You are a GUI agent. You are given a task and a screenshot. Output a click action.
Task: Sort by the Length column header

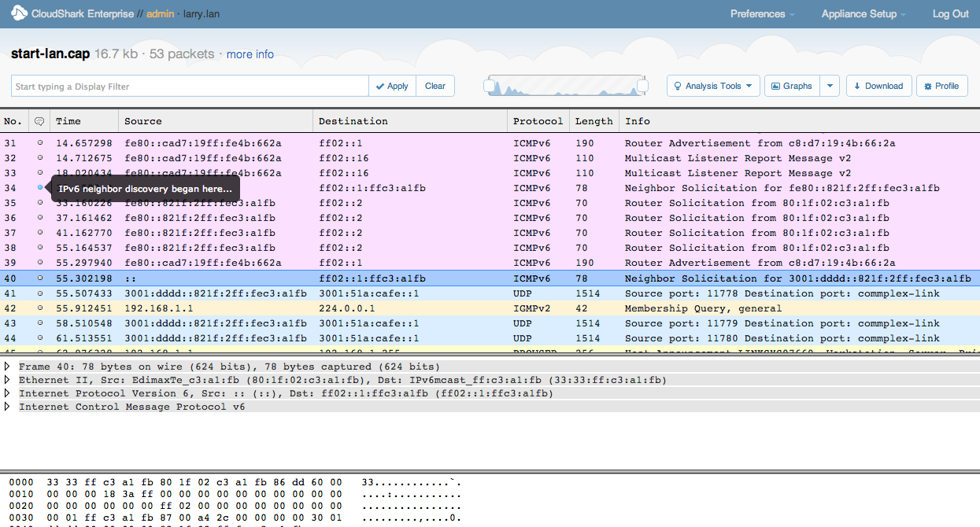594,121
